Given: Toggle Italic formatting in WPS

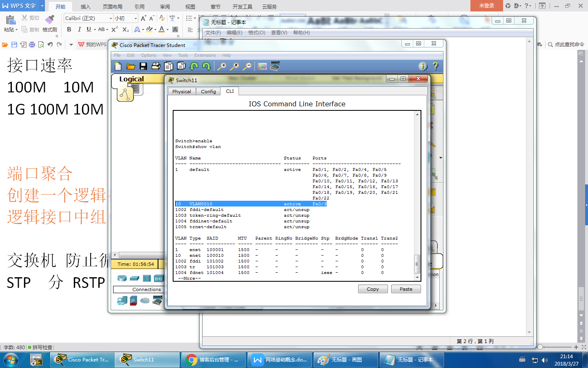Looking at the screenshot, I should tap(79, 29).
